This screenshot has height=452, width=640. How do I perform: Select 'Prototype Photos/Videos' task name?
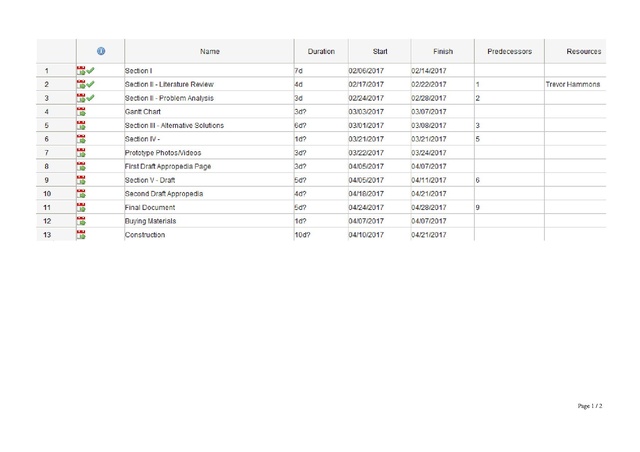163,153
